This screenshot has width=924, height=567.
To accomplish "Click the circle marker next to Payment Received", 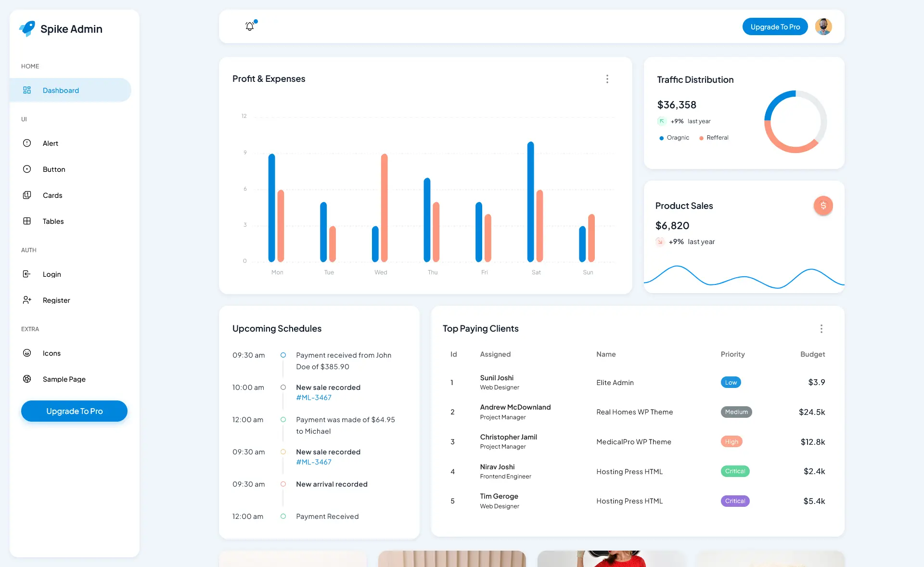I will [283, 516].
